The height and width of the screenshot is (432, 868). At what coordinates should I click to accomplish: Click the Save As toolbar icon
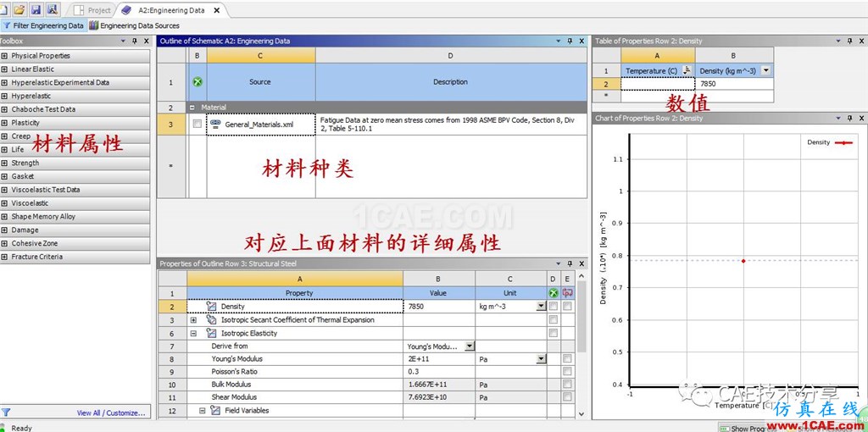pyautogui.click(x=53, y=9)
